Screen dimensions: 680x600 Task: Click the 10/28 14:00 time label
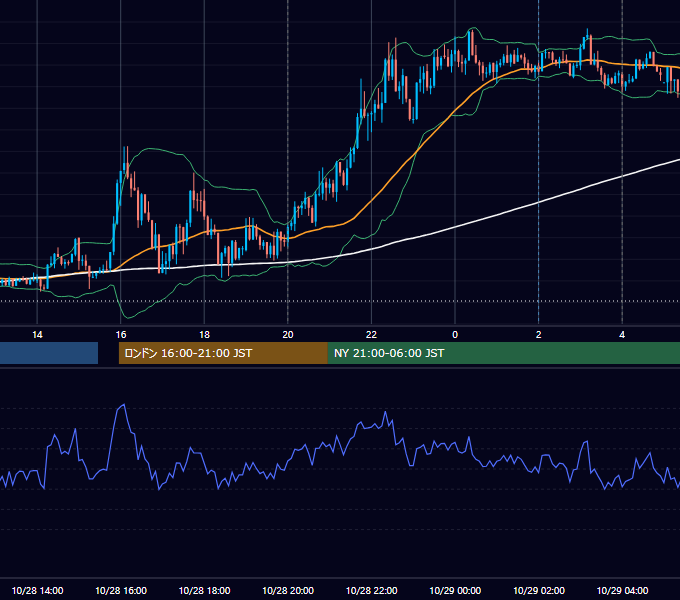coord(37,590)
